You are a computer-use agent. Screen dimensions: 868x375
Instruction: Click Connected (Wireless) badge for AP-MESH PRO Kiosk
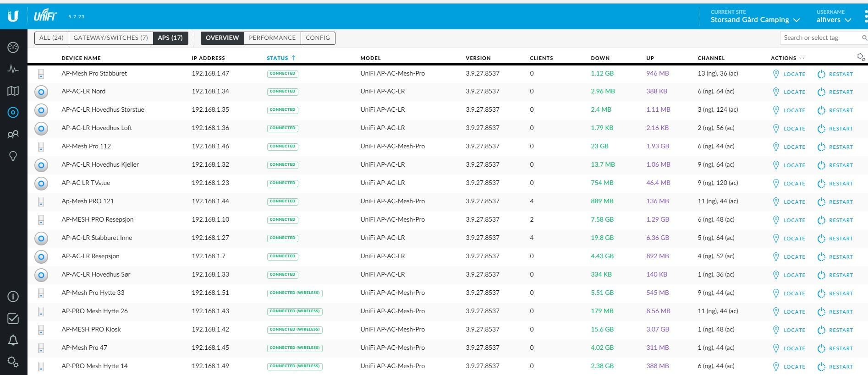(x=295, y=330)
